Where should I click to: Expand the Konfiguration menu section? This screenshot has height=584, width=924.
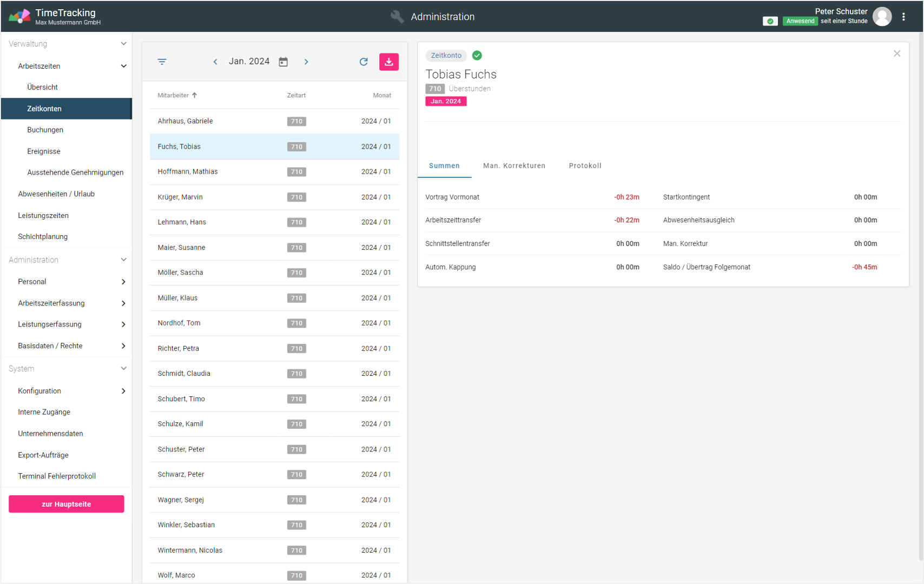tap(123, 391)
